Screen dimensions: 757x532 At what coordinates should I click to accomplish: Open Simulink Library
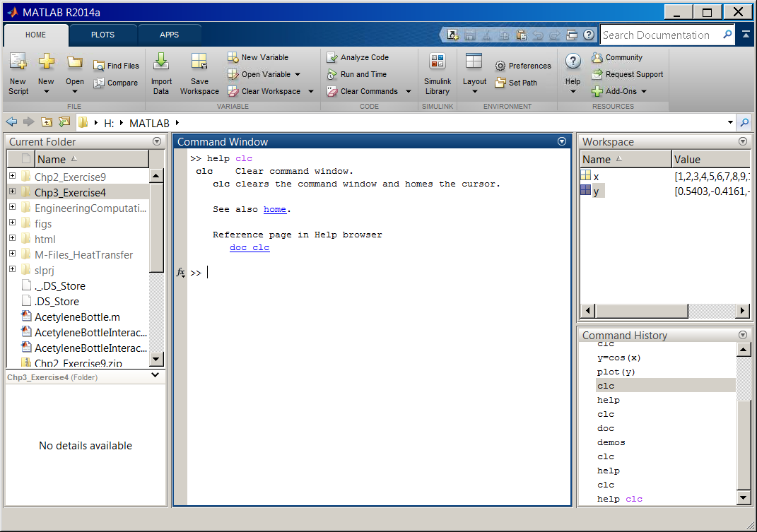point(438,74)
